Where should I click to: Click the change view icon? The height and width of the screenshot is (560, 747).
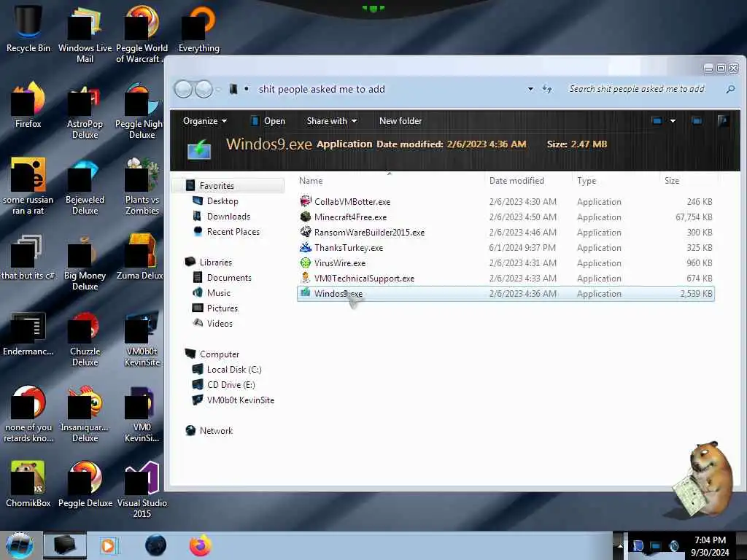(657, 121)
